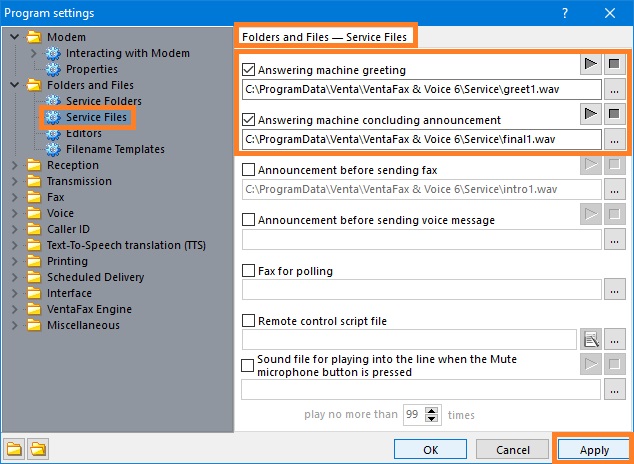Uncheck Answering machine greeting

tap(248, 70)
